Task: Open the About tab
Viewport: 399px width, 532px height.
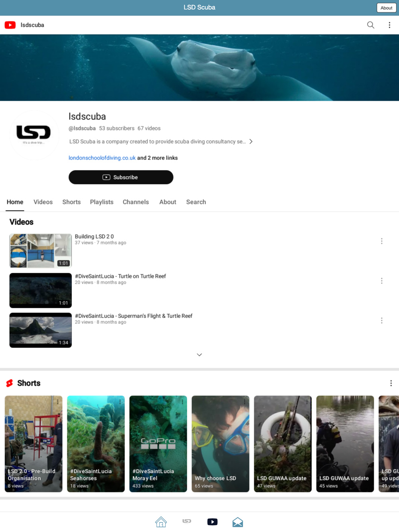Action: click(168, 202)
